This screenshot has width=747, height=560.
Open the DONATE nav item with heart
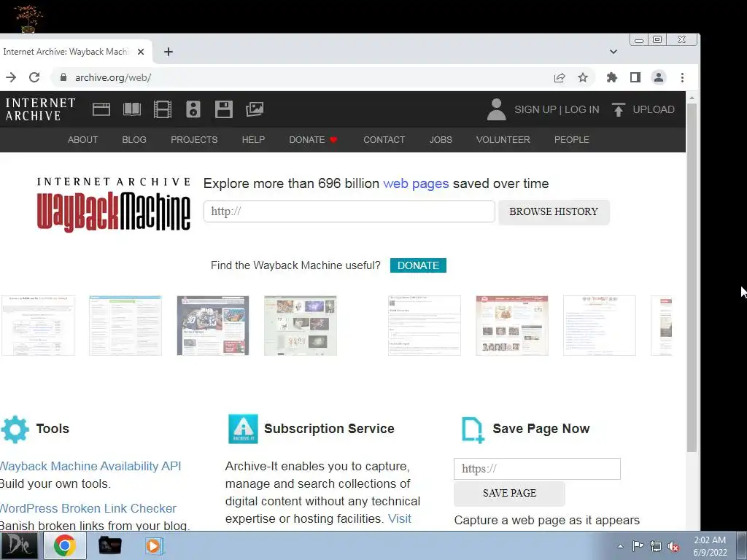[x=313, y=139]
